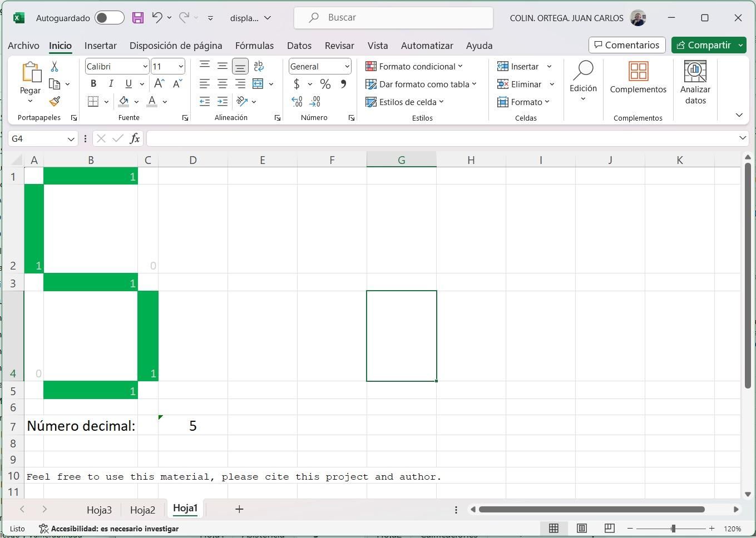The height and width of the screenshot is (538, 756).
Task: Apply bold formatting from the Fuente group
Action: pyautogui.click(x=93, y=83)
